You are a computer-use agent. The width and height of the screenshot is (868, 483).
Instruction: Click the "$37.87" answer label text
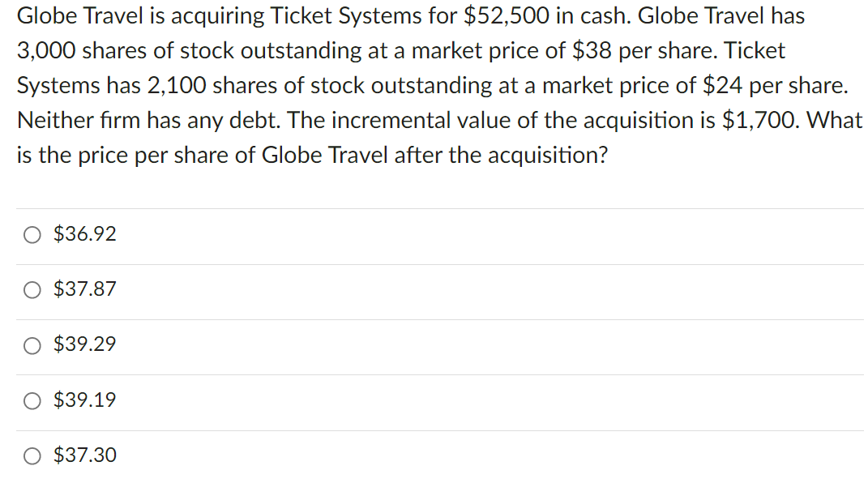click(x=85, y=289)
